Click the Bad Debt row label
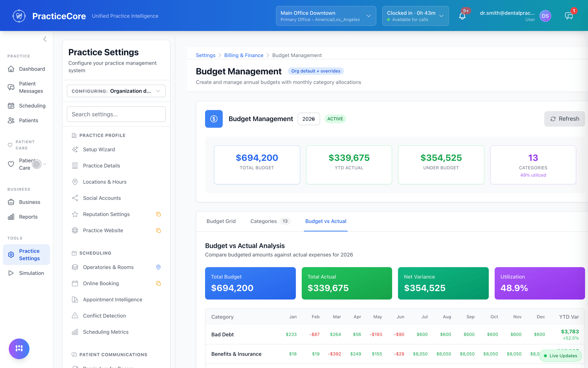This screenshot has width=588, height=368. pos(222,334)
